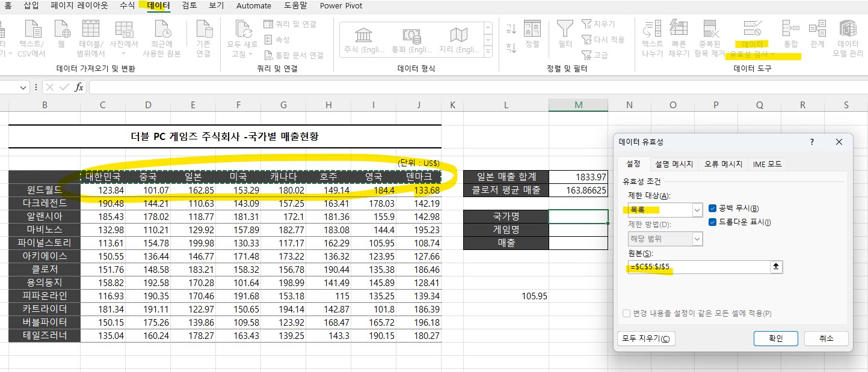Click the 원본 input field =$C$5:$J$5
Viewport: 868px width, 372px height.
coord(699,267)
